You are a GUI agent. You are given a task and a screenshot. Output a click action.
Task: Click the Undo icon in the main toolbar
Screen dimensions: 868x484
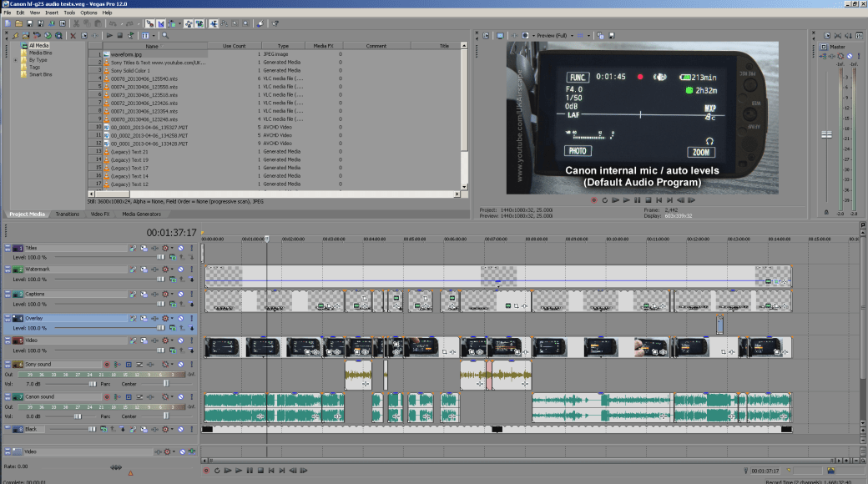pyautogui.click(x=113, y=23)
